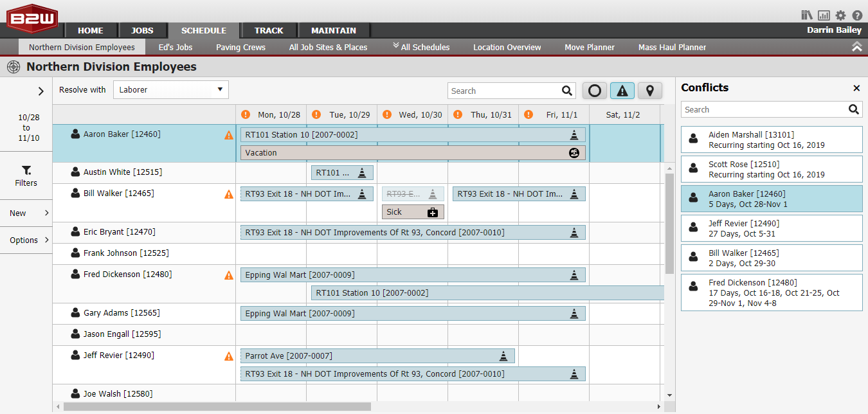Open the JOBS tab
The image size is (868, 414).
pyautogui.click(x=142, y=30)
